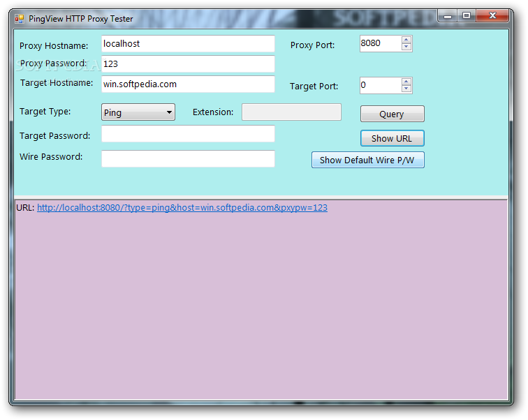Open the Target Type dropdown showing Ping

point(138,112)
